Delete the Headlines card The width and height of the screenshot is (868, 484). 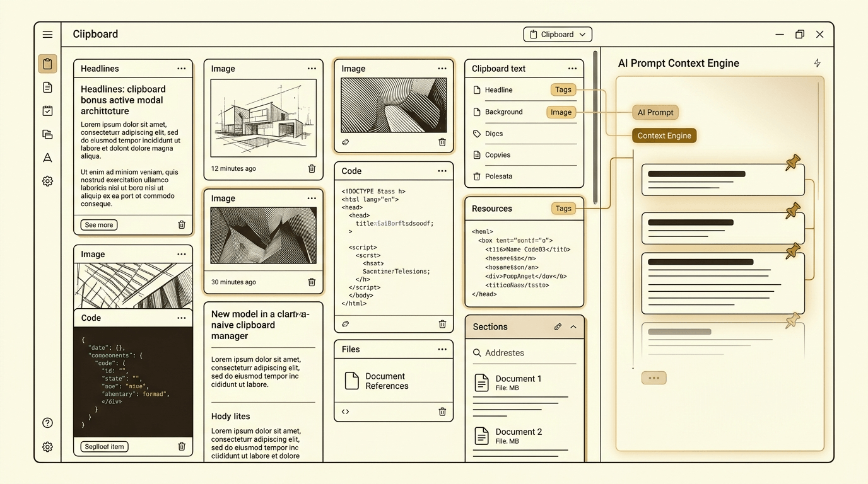coord(182,225)
